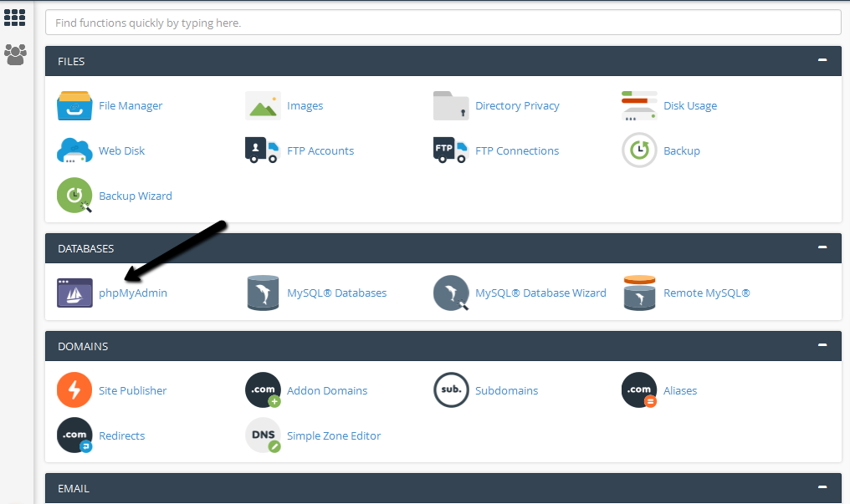Open the Remote MySQL icon
Image resolution: width=850 pixels, height=504 pixels.
(x=639, y=293)
